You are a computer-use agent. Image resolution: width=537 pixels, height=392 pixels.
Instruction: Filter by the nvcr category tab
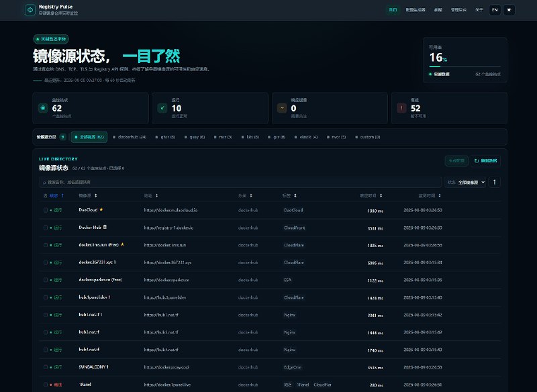(x=336, y=137)
